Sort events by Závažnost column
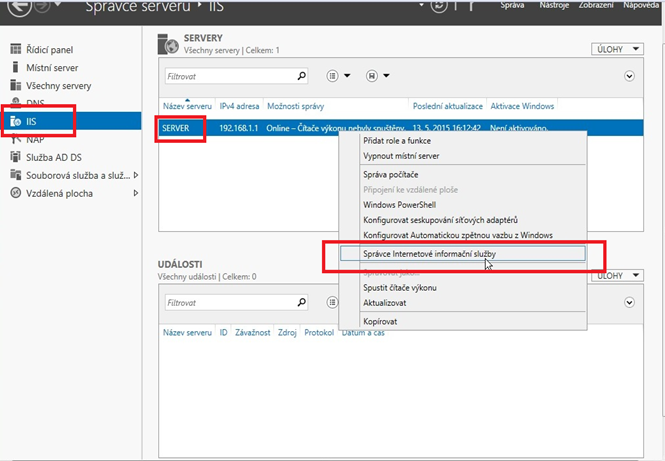 253,332
